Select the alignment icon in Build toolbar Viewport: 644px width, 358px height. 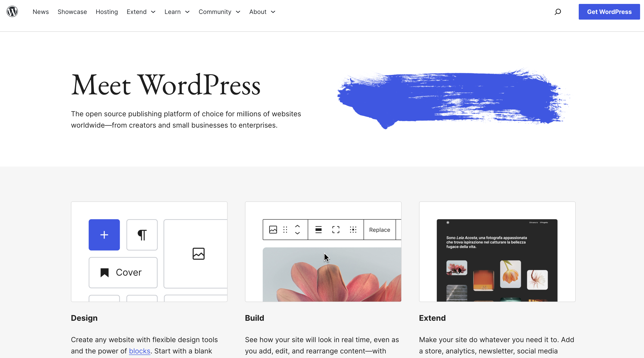(318, 229)
